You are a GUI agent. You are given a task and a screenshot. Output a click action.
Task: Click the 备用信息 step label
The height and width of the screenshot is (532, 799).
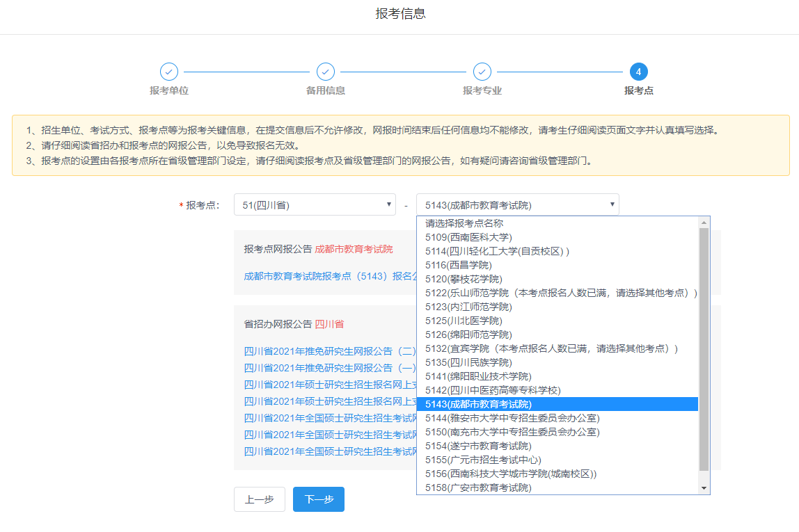326,90
